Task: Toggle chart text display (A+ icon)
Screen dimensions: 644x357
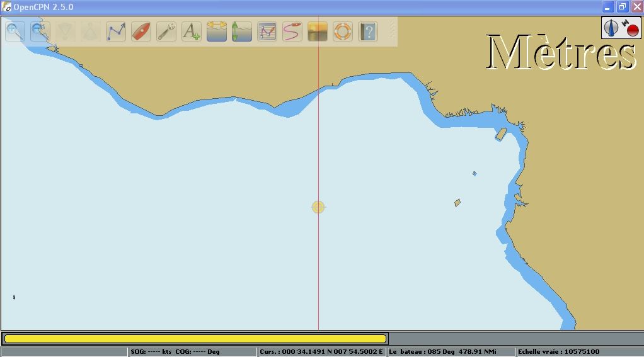Action: click(192, 31)
